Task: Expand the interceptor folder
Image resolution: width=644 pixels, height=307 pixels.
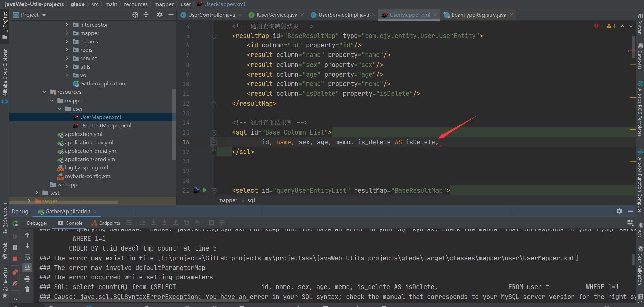Action: click(x=67, y=25)
